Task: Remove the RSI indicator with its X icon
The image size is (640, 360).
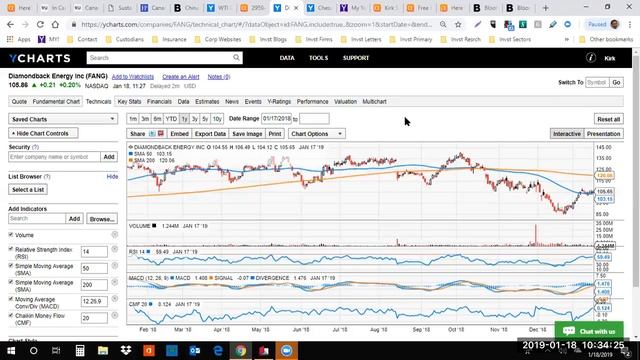Action: [114, 249]
